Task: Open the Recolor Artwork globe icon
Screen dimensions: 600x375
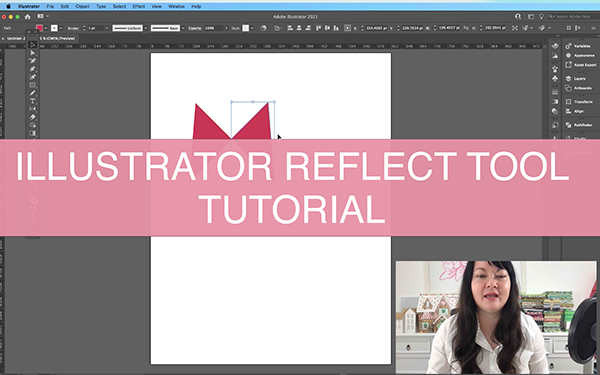Action: click(x=263, y=28)
